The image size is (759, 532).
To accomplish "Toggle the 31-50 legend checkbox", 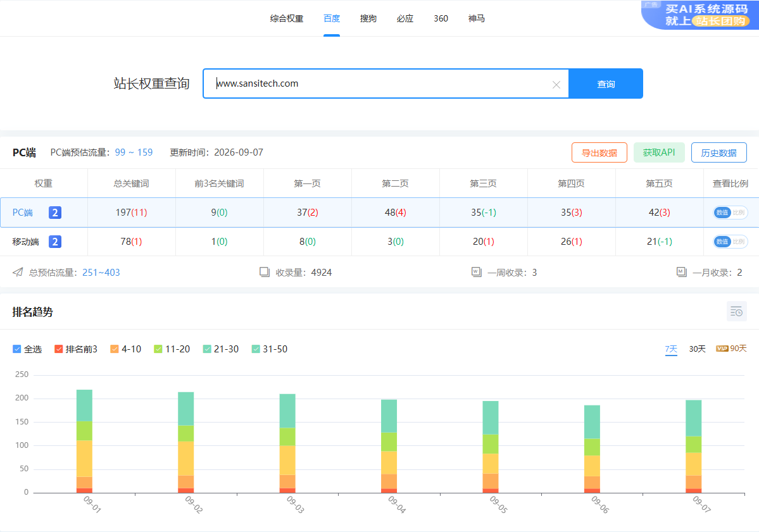I will pos(256,349).
